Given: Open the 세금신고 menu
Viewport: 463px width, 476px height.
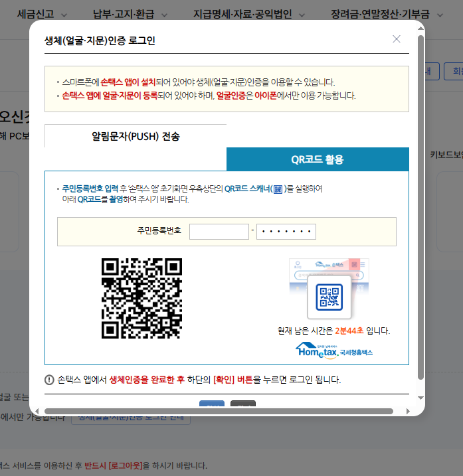Looking at the screenshot, I should pos(36,14).
